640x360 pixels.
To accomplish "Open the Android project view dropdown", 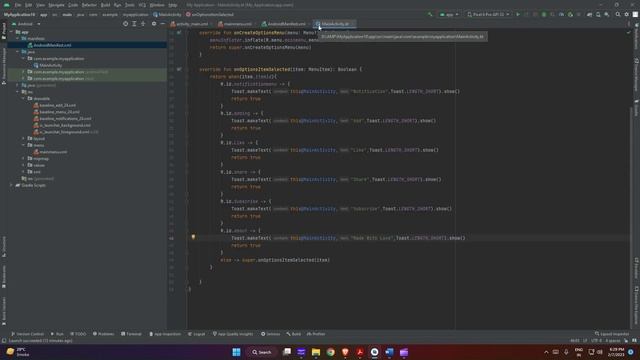I will [27, 24].
